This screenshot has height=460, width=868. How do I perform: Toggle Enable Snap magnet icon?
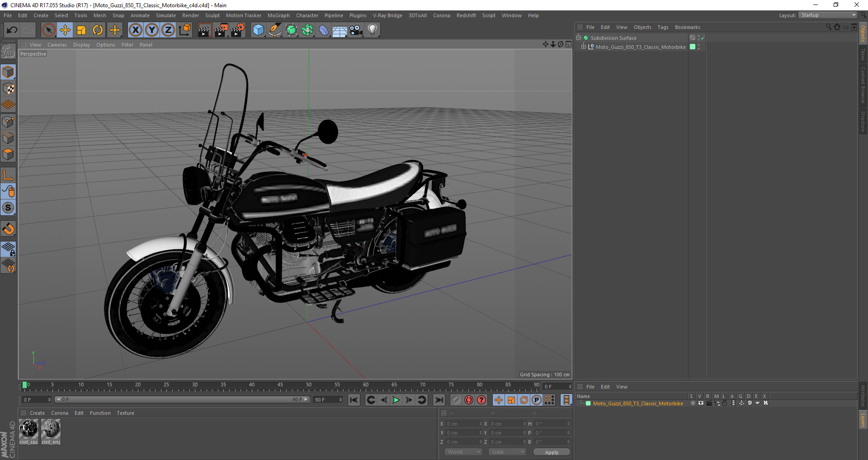click(8, 229)
